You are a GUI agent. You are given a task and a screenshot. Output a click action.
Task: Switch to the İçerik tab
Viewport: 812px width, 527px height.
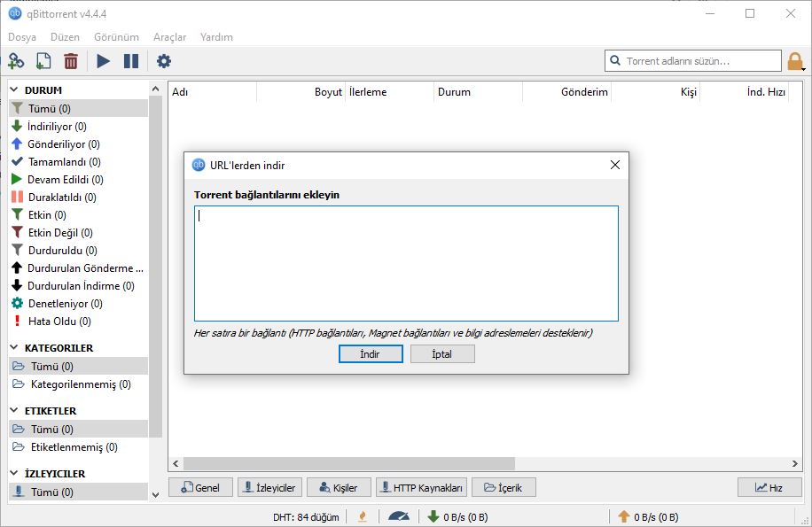tap(504, 487)
